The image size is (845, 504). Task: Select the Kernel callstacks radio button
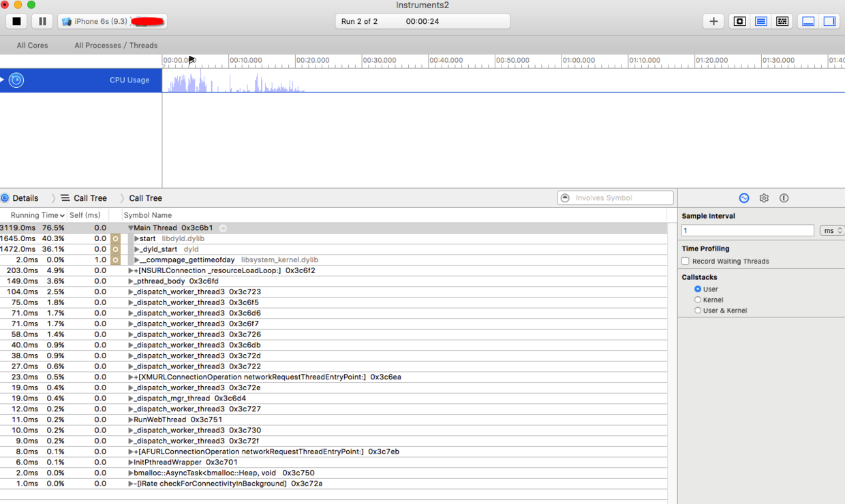coord(698,300)
